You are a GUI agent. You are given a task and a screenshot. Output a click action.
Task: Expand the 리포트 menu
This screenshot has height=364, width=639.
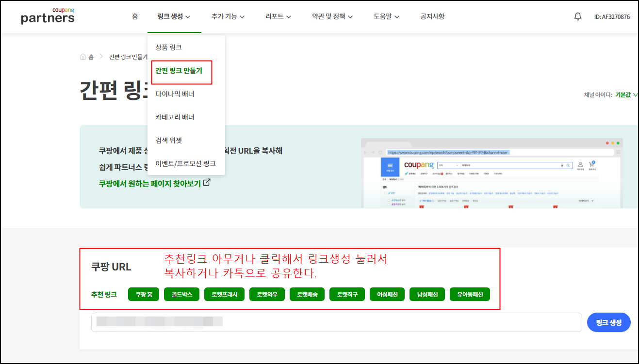279,16
